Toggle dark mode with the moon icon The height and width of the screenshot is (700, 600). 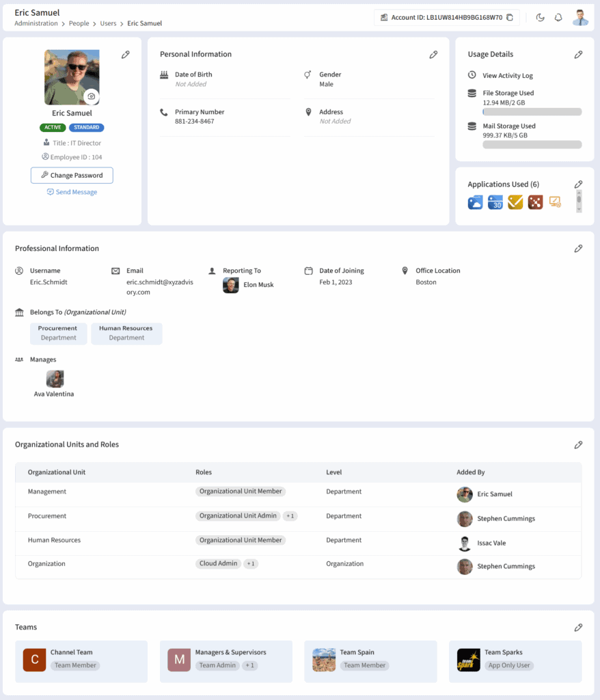pyautogui.click(x=540, y=18)
